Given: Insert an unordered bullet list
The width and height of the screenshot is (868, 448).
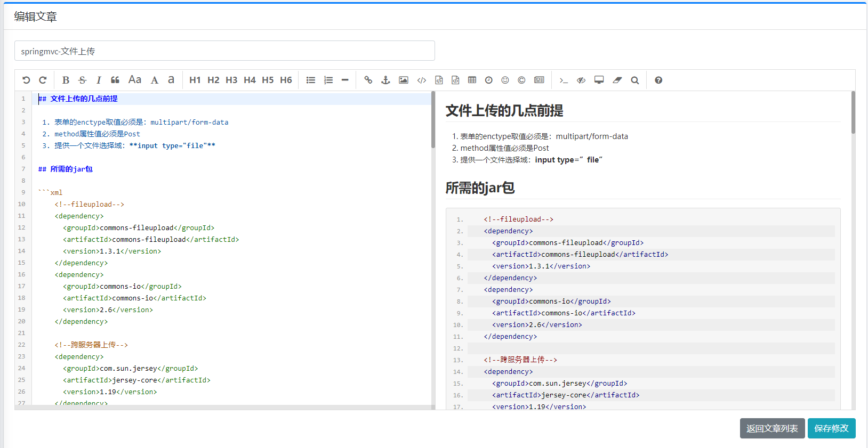Looking at the screenshot, I should [311, 80].
